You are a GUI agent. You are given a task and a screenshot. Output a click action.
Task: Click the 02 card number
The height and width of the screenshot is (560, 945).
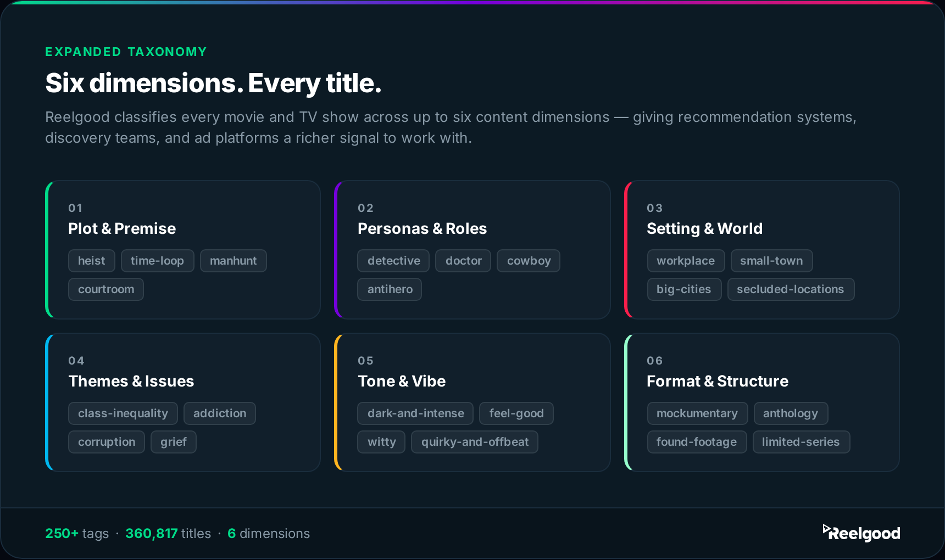coord(365,208)
